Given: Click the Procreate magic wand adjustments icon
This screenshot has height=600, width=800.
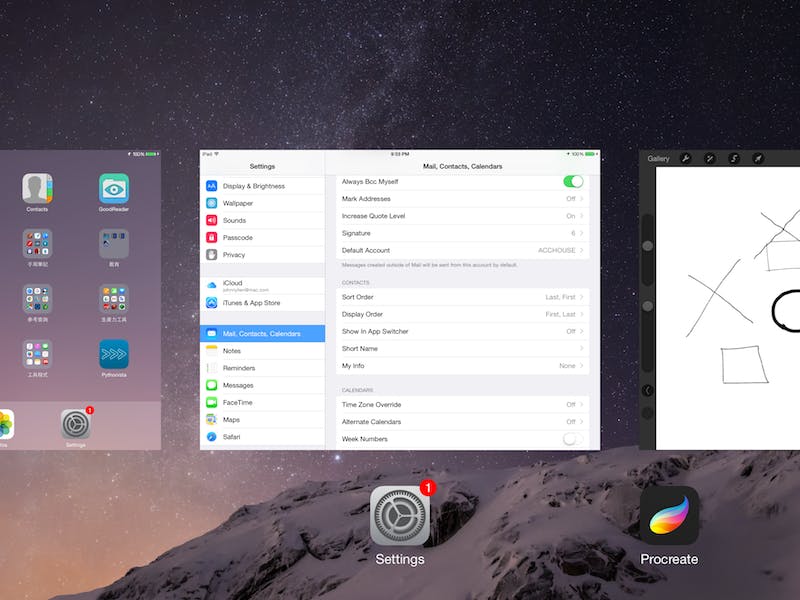Looking at the screenshot, I should 710,158.
